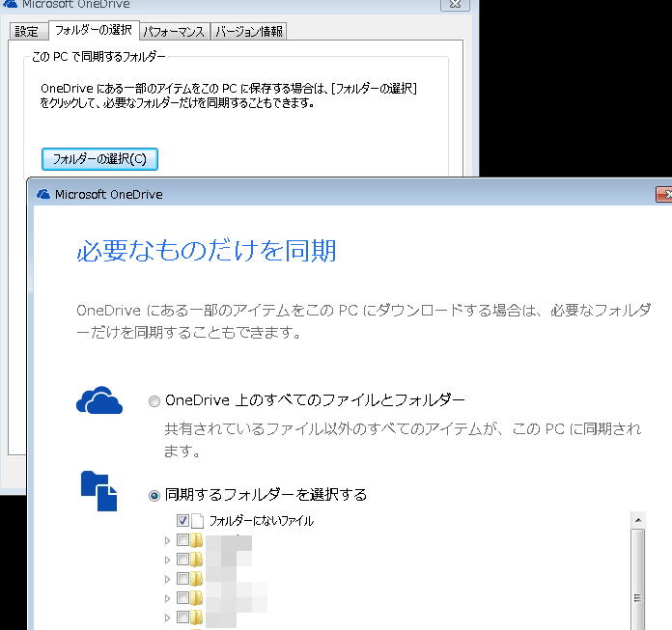Click the OneDrive icon in the front dialog title bar
The image size is (672, 630).
pyautogui.click(x=42, y=194)
